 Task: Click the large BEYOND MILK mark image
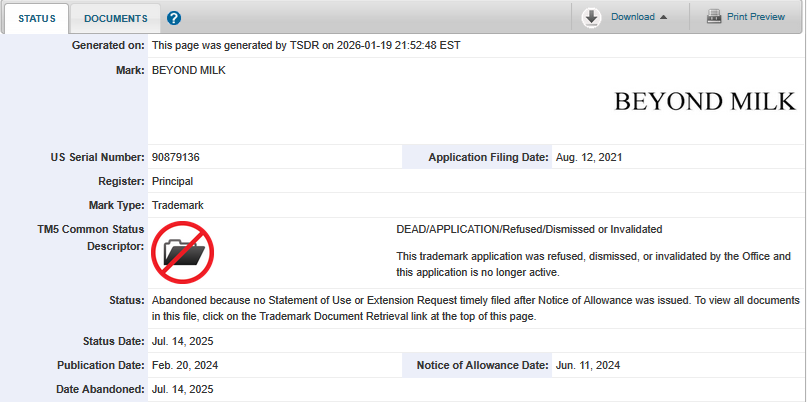pyautogui.click(x=704, y=101)
